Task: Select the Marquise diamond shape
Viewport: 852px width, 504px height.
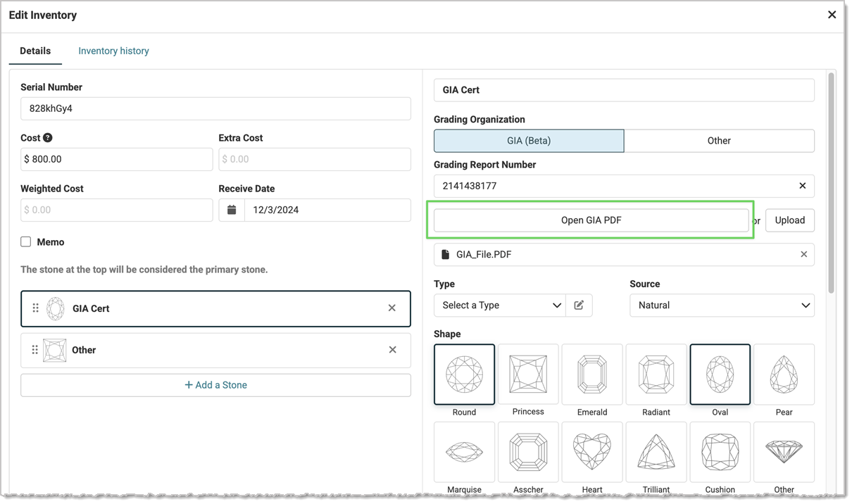Action: pos(464,452)
